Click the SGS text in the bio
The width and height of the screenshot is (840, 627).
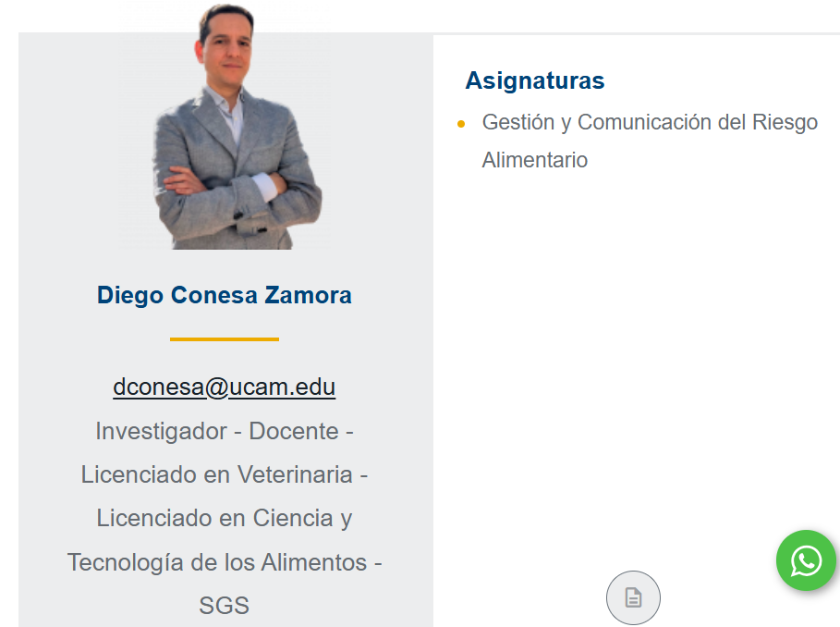coord(224,605)
